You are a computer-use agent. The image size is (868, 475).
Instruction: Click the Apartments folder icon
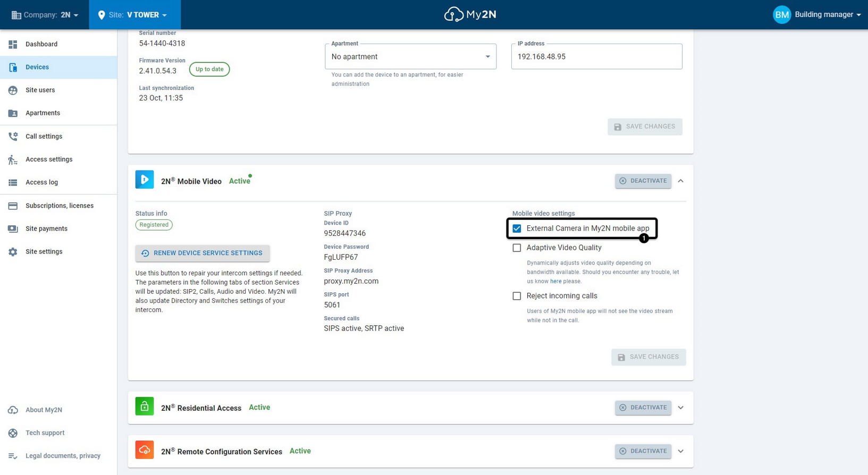(13, 113)
